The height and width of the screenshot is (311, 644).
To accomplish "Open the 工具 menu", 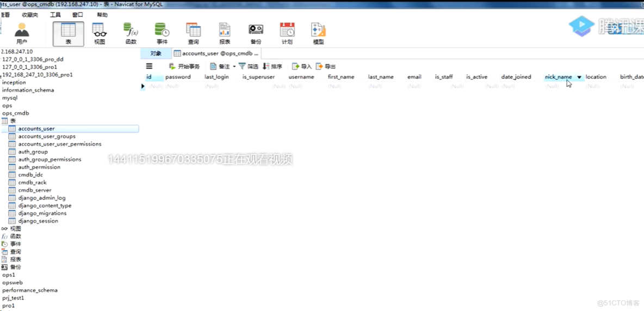I will click(x=55, y=15).
